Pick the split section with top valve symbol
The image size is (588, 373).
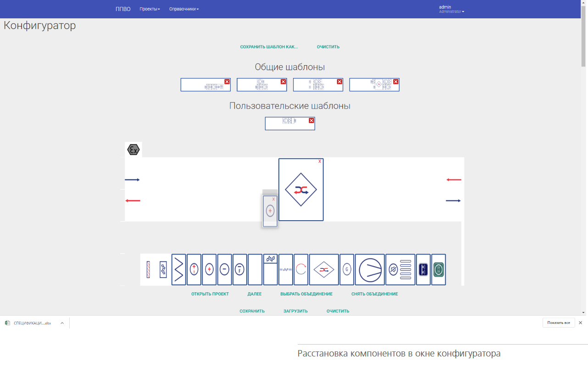click(x=271, y=270)
